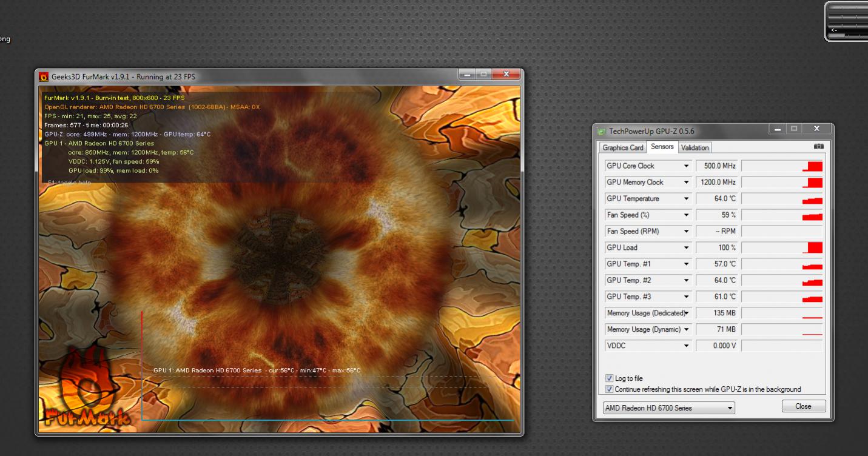Click the 71 MB dynamic memory value
Viewport: 868px width, 456px height.
click(717, 330)
